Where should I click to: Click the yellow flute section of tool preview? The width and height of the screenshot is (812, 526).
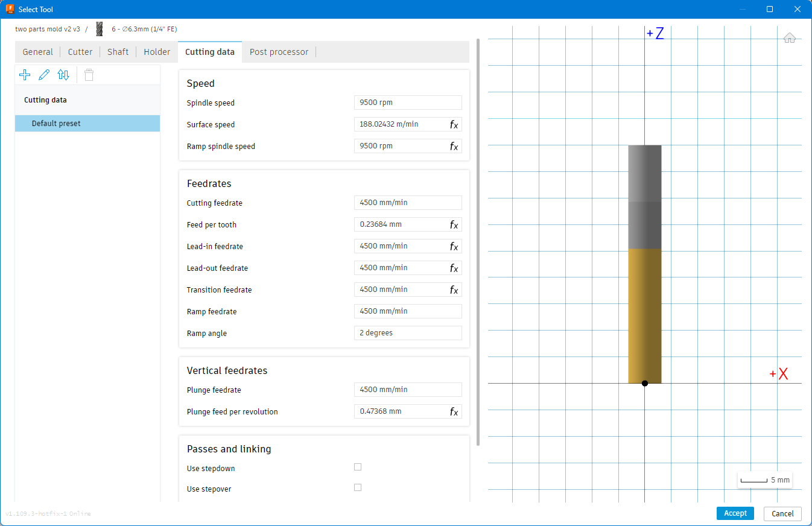coord(645,316)
